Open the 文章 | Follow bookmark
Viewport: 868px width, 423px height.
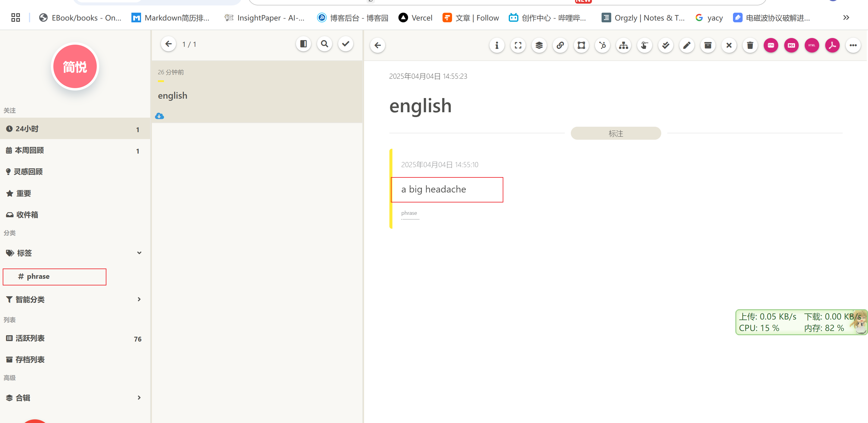(471, 18)
